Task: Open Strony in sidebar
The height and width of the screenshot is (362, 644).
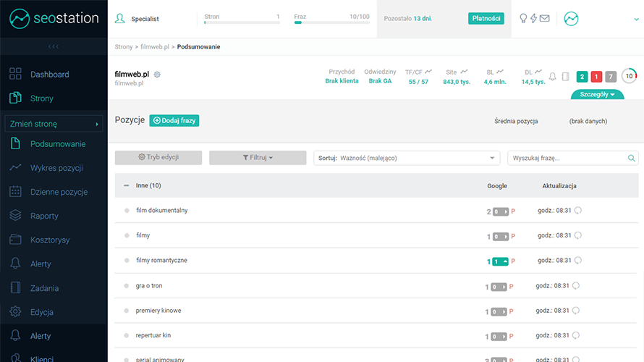Action: pos(41,98)
